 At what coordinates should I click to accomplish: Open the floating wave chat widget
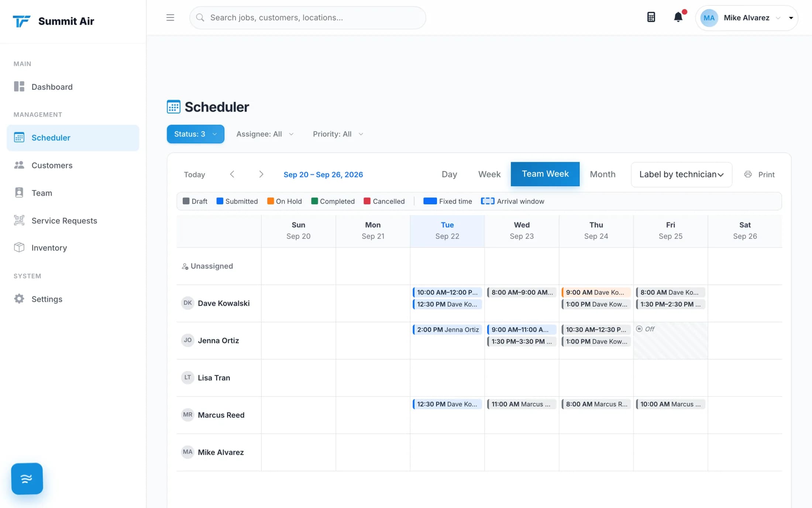click(27, 478)
